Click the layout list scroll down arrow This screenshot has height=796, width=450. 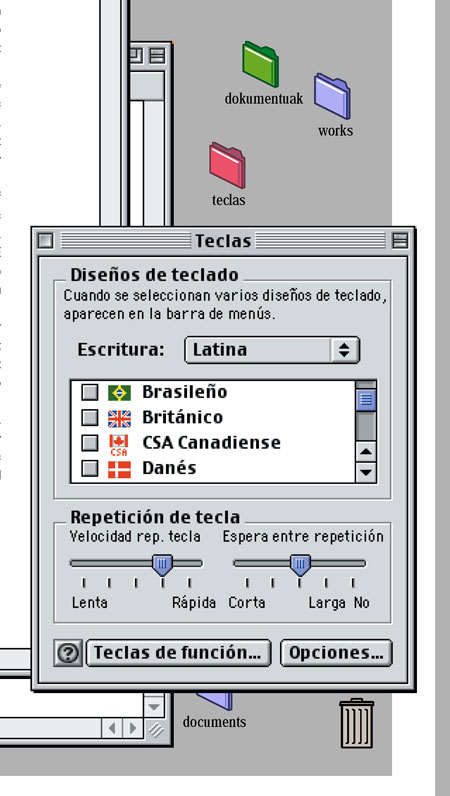pos(366,473)
